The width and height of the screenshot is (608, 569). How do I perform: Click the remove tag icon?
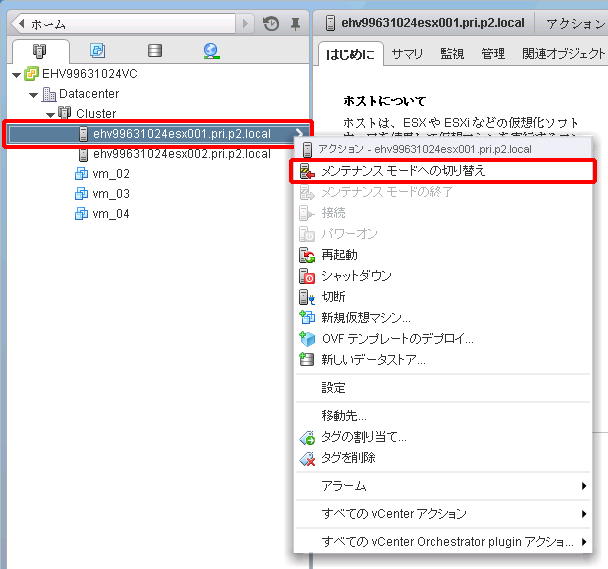307,459
